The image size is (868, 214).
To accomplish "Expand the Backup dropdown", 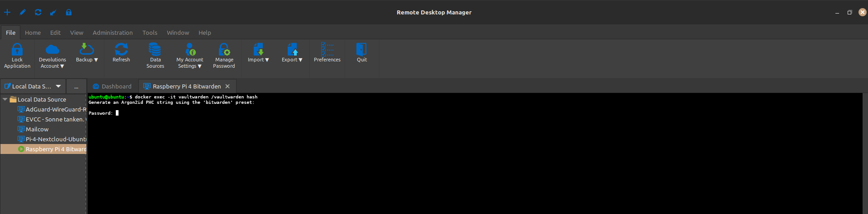I will [87, 60].
